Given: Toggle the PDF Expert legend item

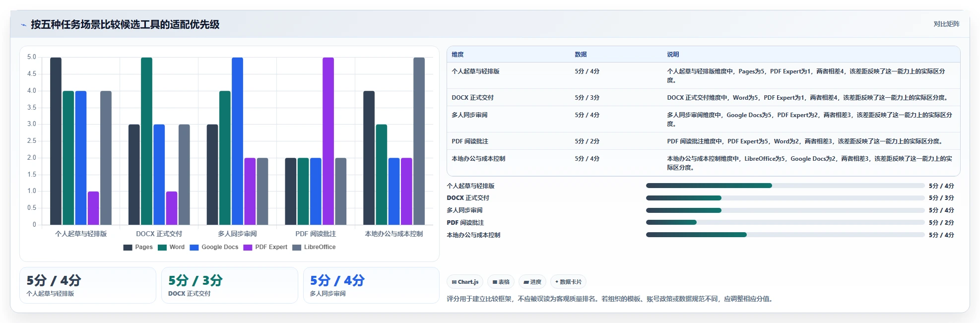Looking at the screenshot, I should coord(265,247).
